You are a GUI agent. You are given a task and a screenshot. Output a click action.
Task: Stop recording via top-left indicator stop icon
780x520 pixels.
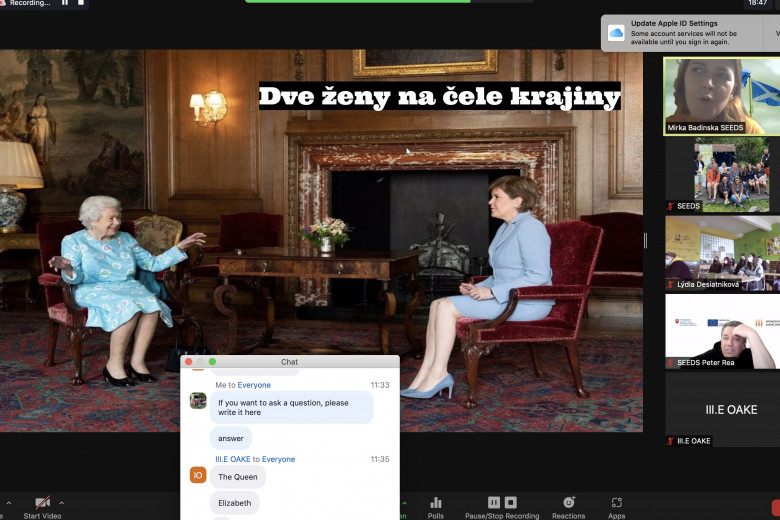click(x=81, y=2)
